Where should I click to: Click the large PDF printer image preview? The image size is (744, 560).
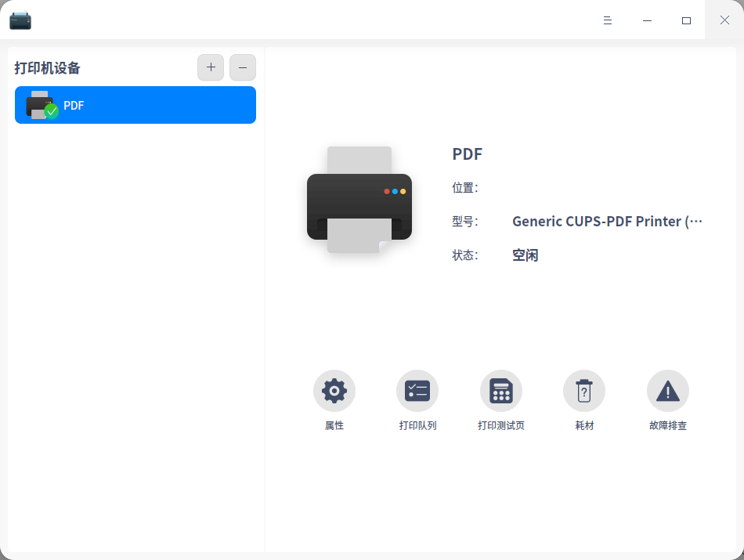pos(359,200)
